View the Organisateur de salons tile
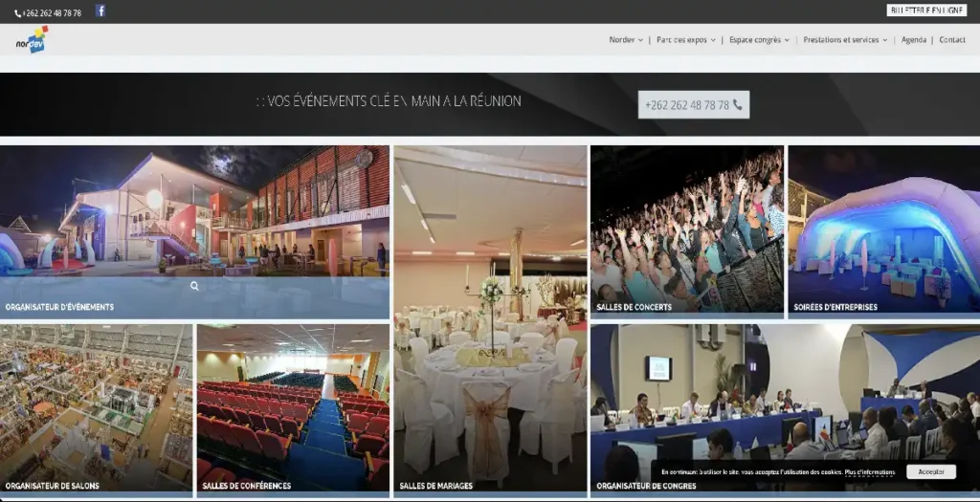Image resolution: width=980 pixels, height=502 pixels. click(x=96, y=408)
